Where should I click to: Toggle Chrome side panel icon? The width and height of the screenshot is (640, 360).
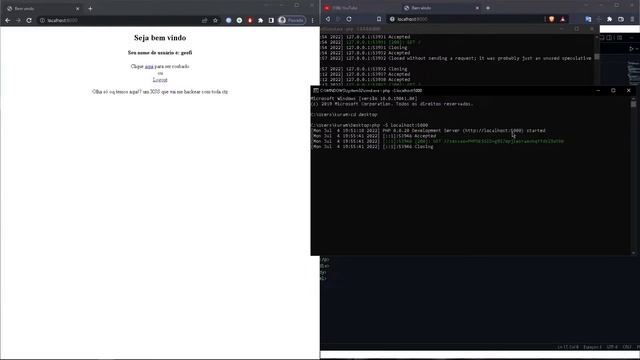[271, 20]
